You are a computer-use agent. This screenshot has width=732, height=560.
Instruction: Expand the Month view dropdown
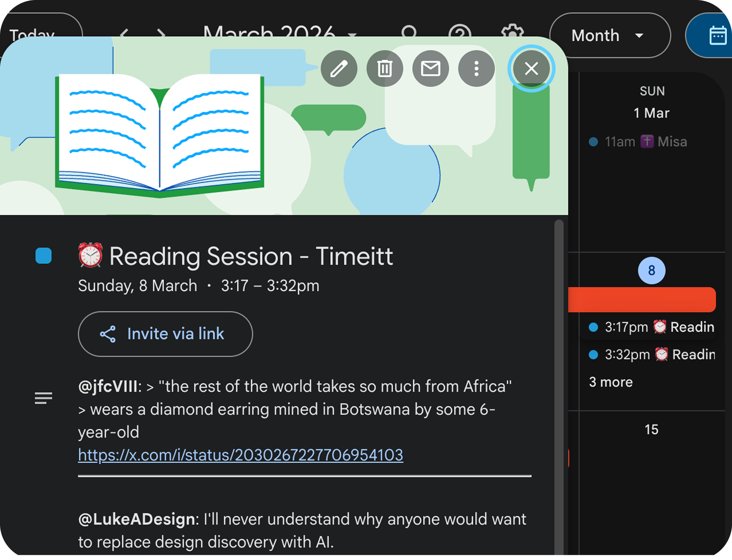(x=610, y=36)
